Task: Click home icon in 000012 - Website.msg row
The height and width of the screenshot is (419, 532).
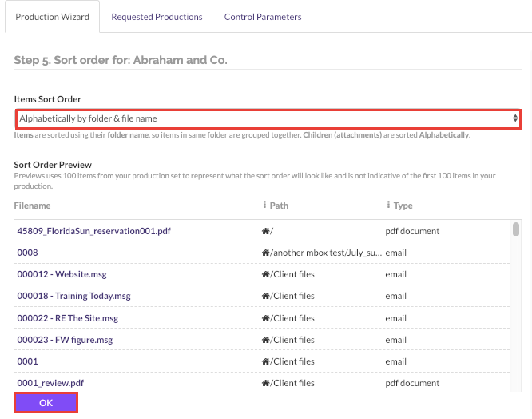Action: point(265,274)
